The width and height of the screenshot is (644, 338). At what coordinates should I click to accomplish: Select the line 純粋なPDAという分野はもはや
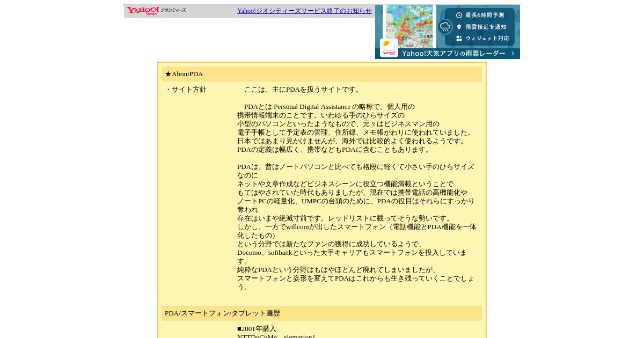coord(338,270)
